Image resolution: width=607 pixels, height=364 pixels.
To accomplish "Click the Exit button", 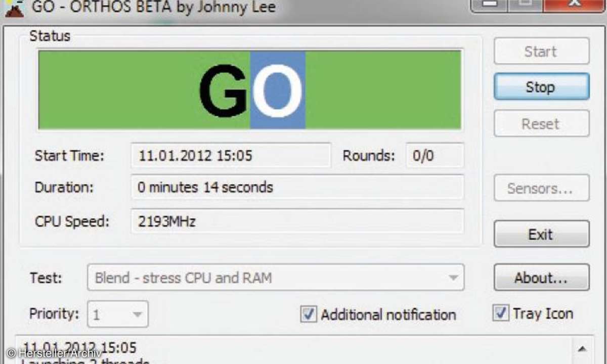I will 541,234.
